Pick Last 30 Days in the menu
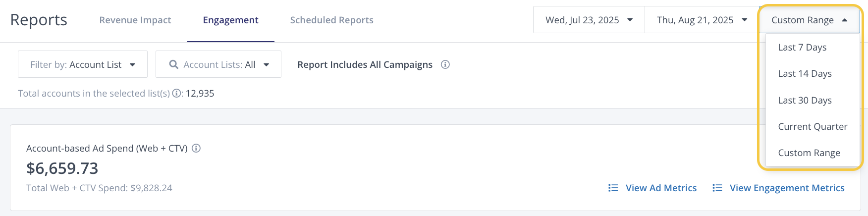 click(x=805, y=100)
